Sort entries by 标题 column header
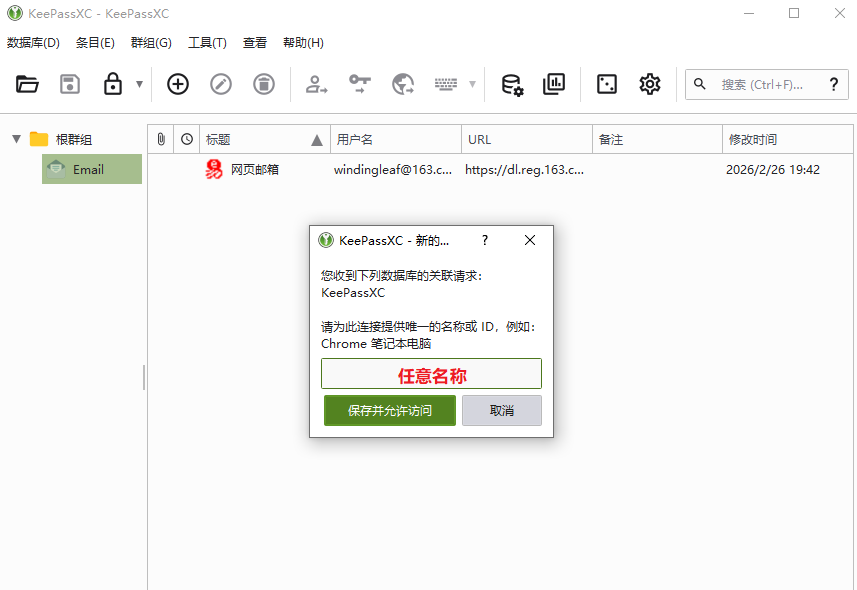 point(265,139)
